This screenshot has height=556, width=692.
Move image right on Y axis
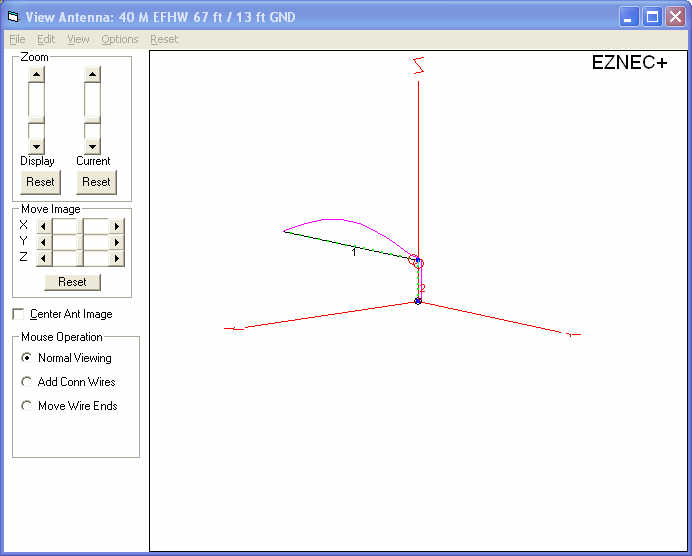pos(117,243)
